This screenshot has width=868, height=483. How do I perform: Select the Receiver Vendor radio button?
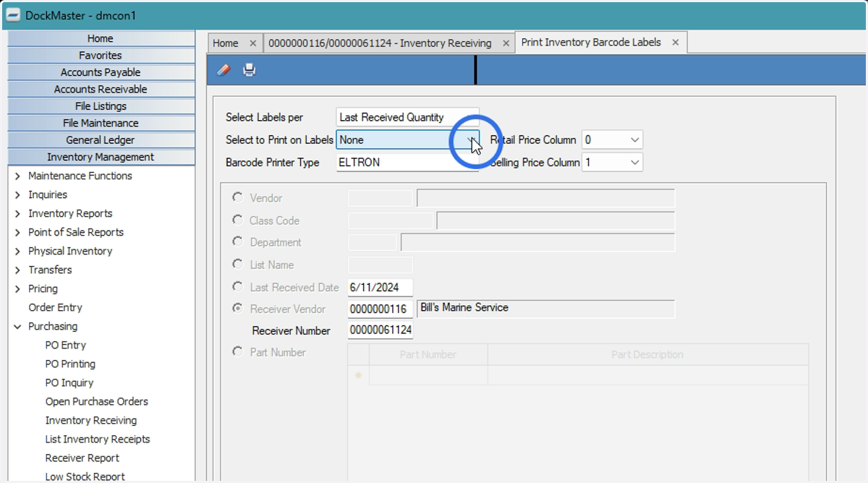tap(237, 309)
